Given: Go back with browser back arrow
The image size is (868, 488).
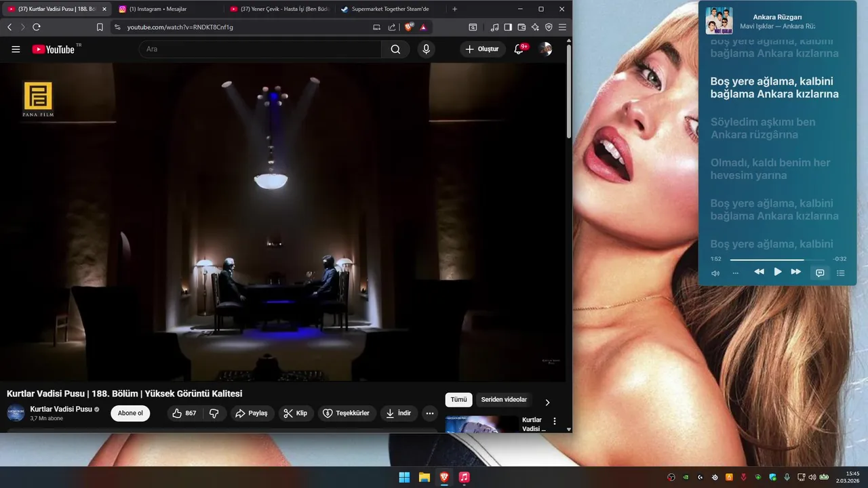Looking at the screenshot, I should tap(9, 27).
